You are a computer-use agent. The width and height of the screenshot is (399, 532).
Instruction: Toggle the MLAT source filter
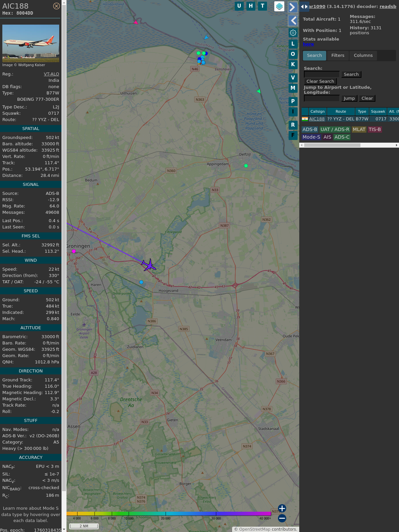pyautogui.click(x=359, y=129)
